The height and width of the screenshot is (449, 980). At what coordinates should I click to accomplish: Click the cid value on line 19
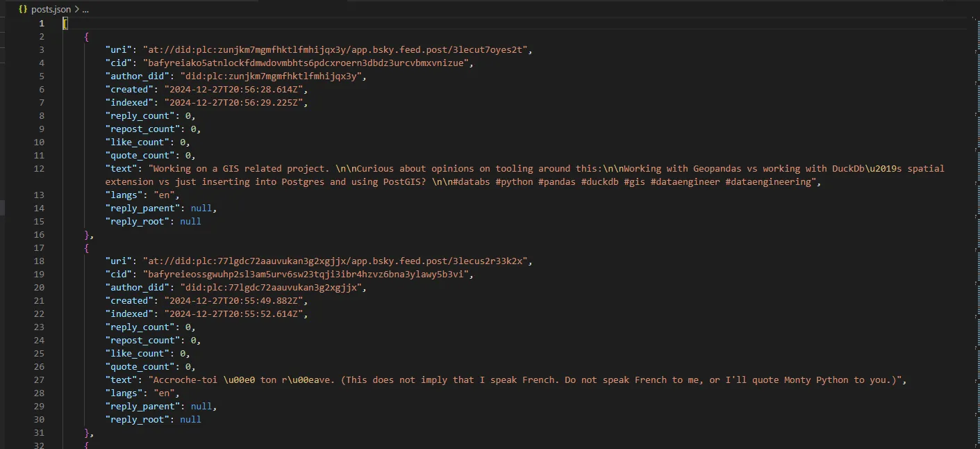point(306,274)
